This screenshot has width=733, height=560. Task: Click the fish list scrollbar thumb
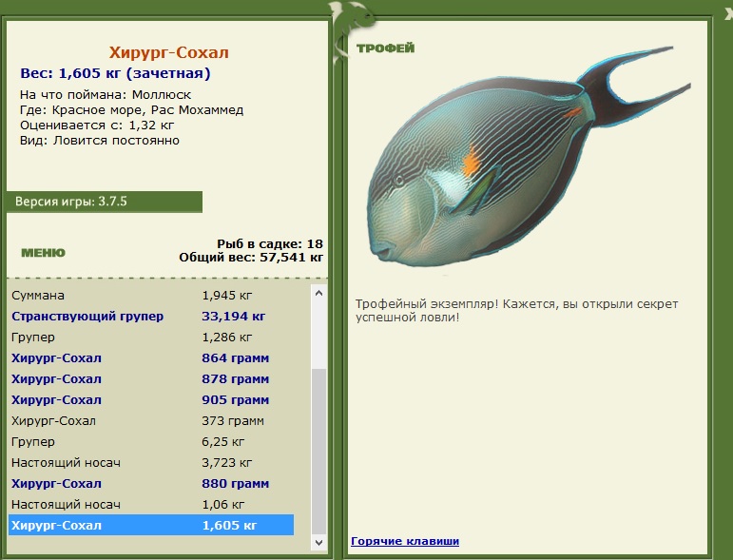tap(319, 452)
